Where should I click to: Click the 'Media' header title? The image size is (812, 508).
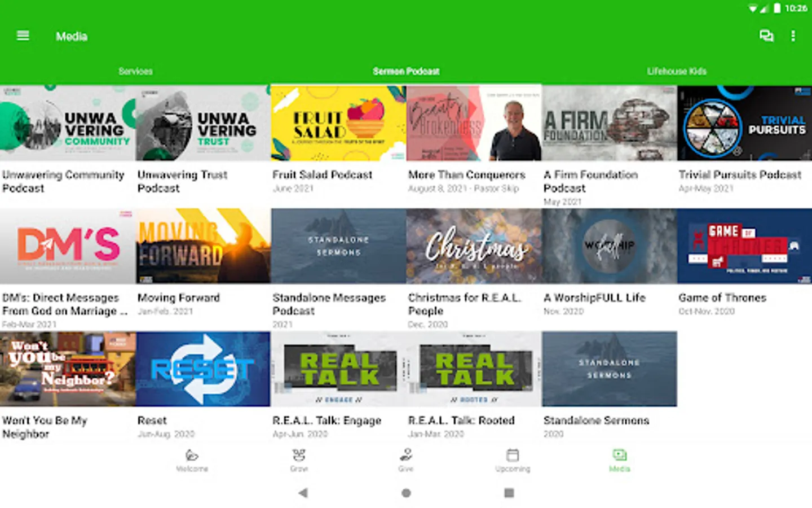[72, 36]
